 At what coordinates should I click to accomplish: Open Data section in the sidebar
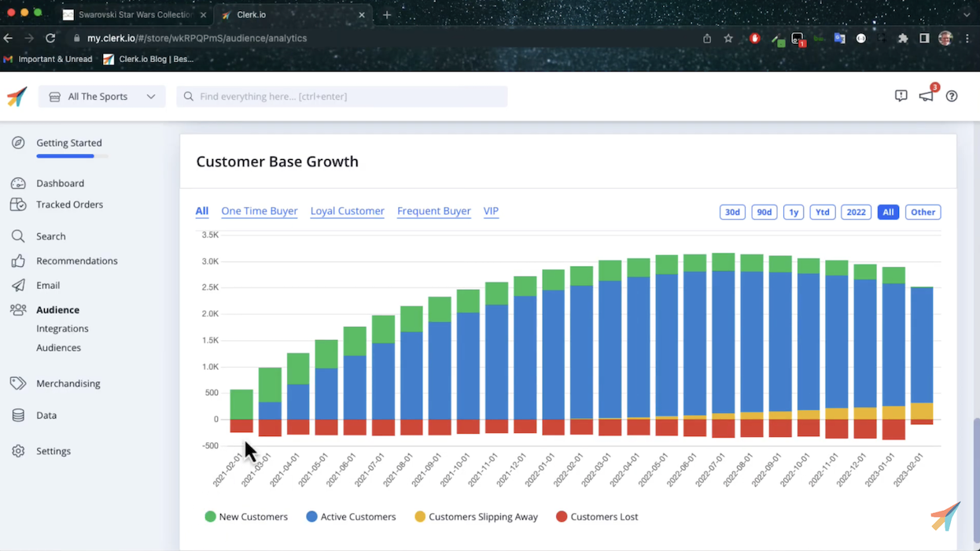[x=46, y=415]
